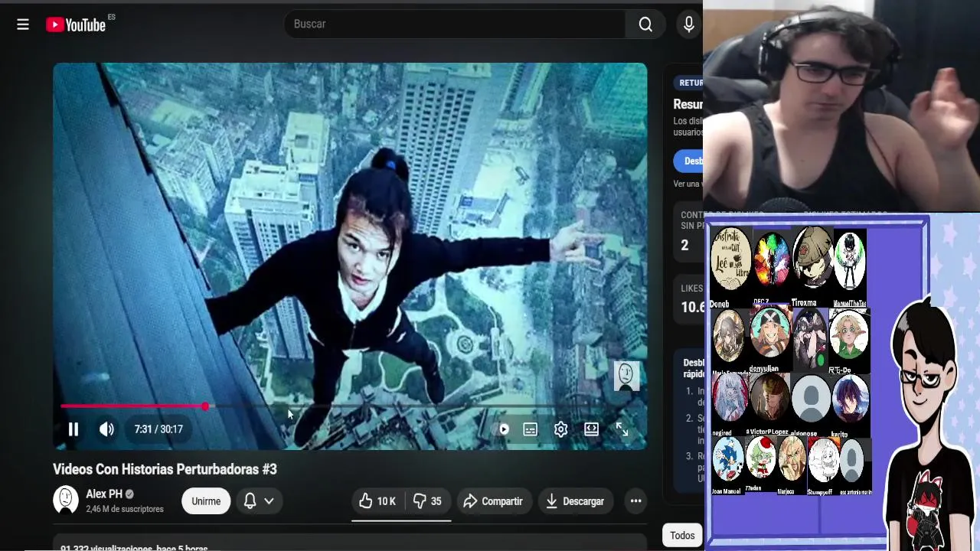Image resolution: width=980 pixels, height=551 pixels.
Task: Select the Todos filter chip
Action: (x=682, y=536)
